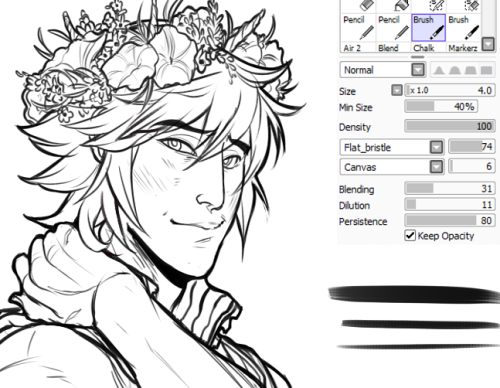The height and width of the screenshot is (388, 500).
Task: Click the tool tray scroll down arrow
Action: pos(488,44)
